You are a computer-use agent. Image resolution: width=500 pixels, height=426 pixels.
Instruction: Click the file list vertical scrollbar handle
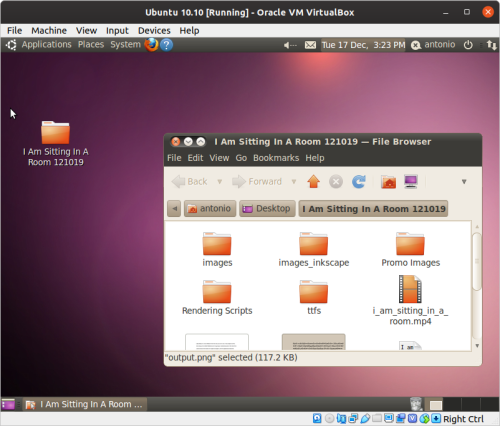477,262
